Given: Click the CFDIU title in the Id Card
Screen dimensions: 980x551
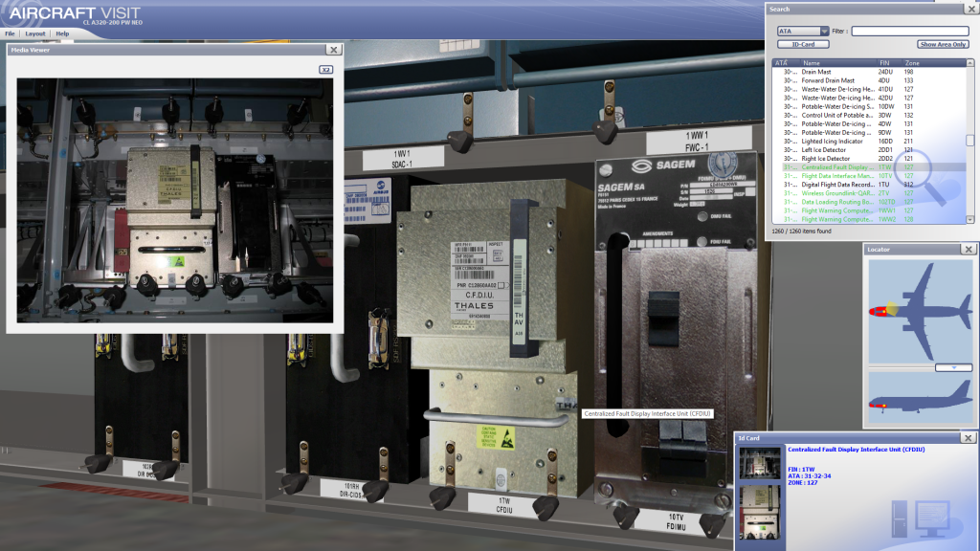Looking at the screenshot, I should coord(857,450).
